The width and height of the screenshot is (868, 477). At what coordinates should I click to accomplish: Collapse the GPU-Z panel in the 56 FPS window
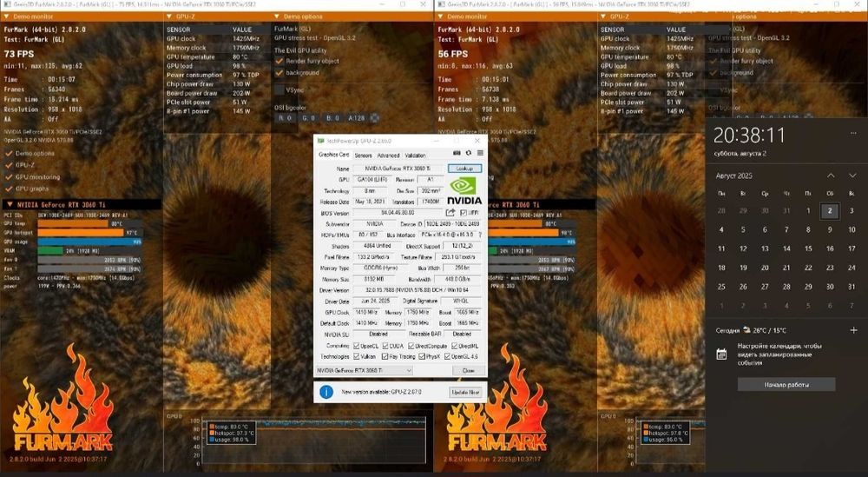coord(603,17)
